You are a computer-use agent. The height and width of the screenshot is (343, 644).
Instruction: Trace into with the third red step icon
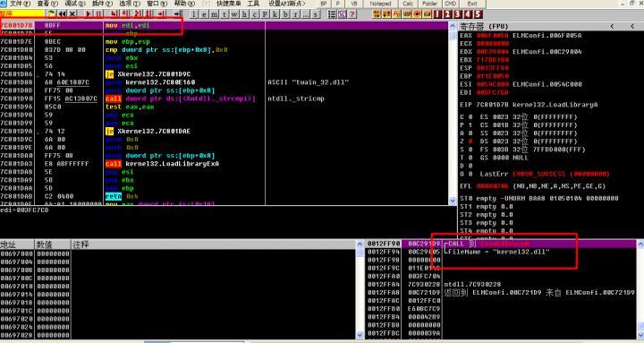138,14
